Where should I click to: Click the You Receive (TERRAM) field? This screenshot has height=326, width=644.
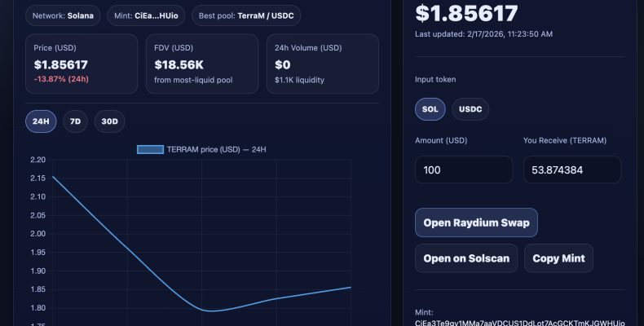tap(571, 170)
